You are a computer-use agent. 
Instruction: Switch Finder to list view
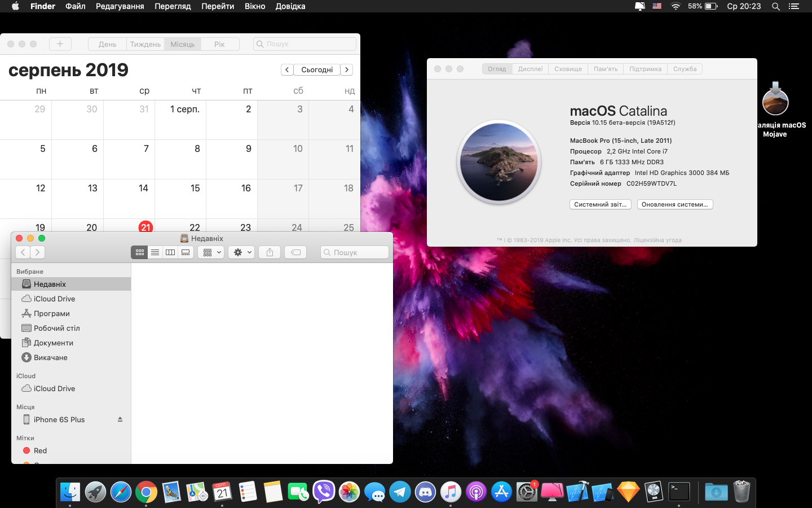click(x=155, y=252)
